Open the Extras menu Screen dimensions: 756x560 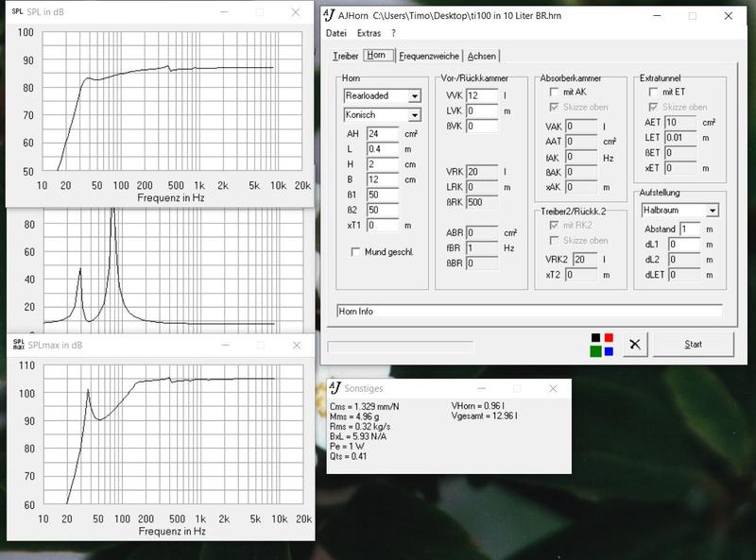click(369, 33)
